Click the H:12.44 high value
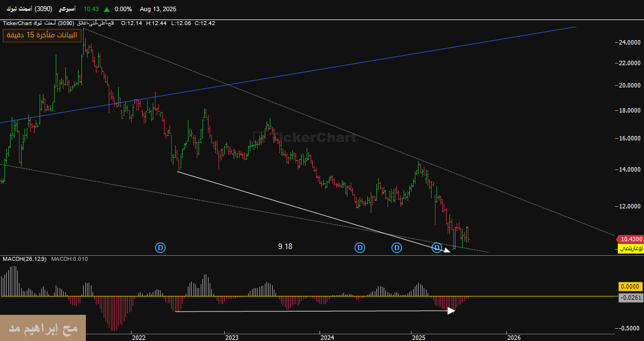 (x=156, y=23)
